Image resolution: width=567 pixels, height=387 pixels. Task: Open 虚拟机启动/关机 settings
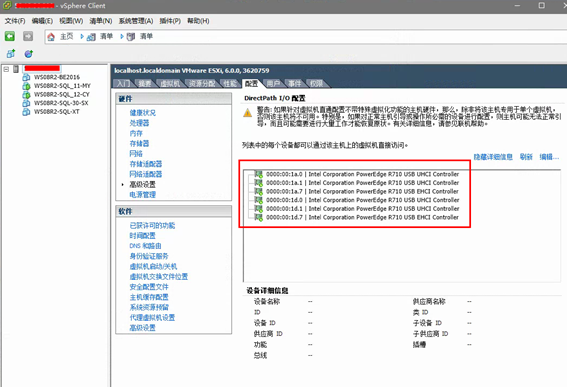tap(153, 267)
